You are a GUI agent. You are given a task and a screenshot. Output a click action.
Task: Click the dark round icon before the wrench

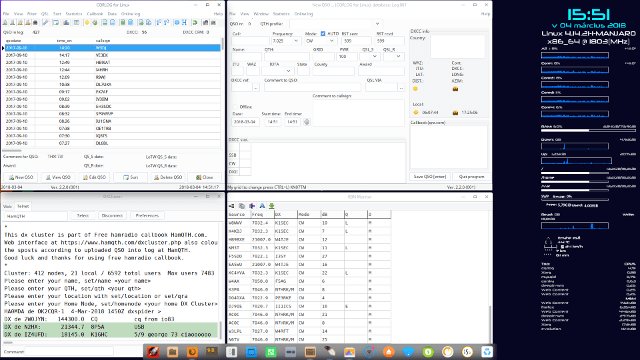[x=36, y=22]
